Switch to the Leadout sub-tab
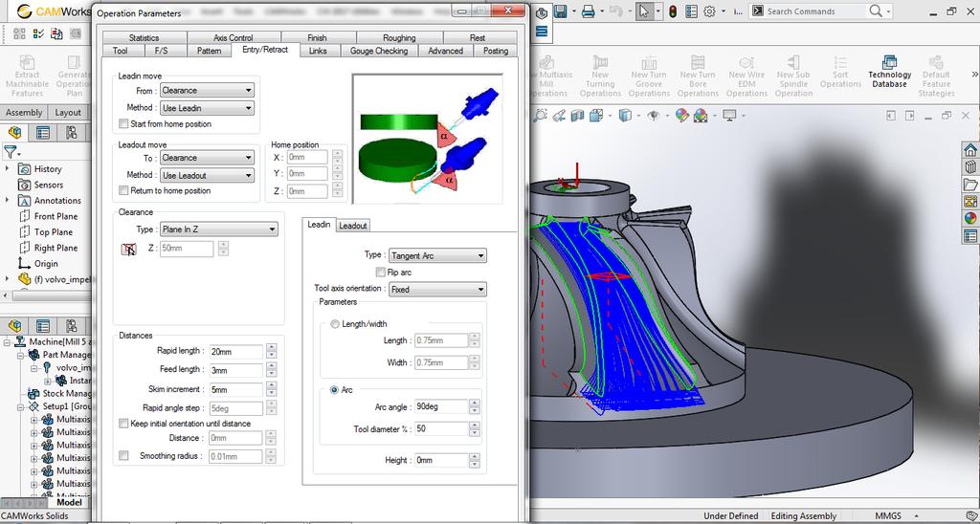The width and height of the screenshot is (980, 524). [352, 226]
